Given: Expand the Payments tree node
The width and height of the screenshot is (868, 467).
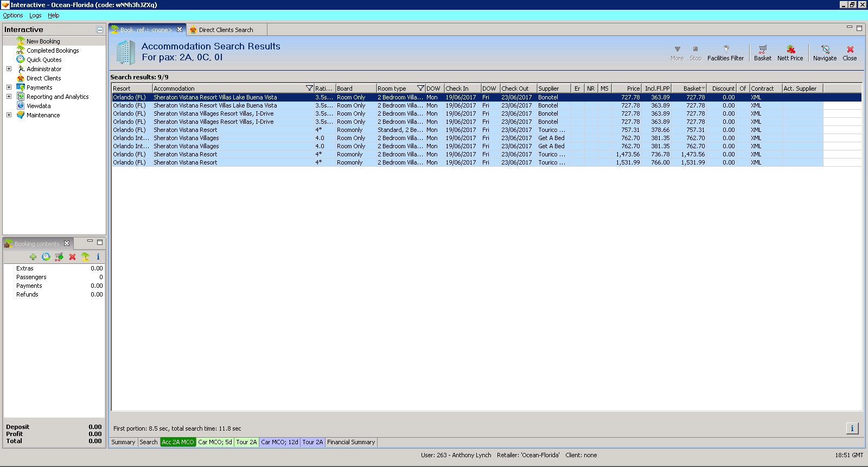Looking at the screenshot, I should pos(9,87).
